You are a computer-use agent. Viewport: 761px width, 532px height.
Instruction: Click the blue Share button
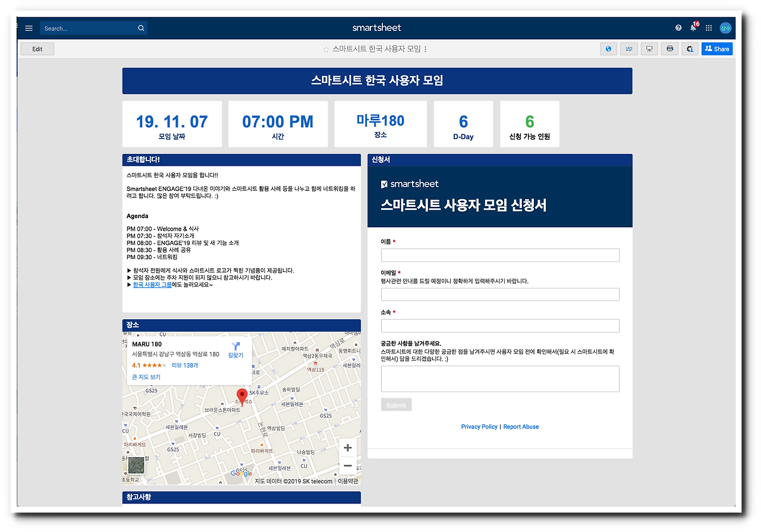click(x=717, y=49)
